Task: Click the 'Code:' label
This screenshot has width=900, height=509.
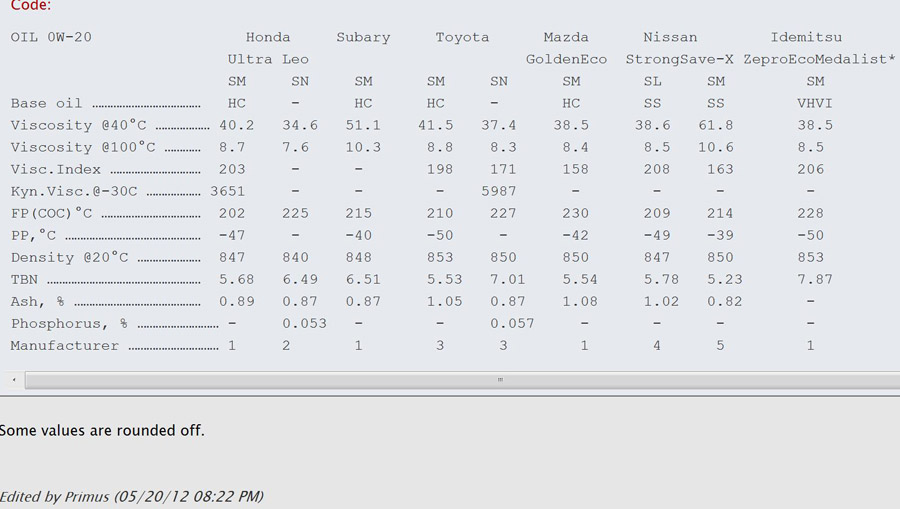Action: [x=30, y=6]
